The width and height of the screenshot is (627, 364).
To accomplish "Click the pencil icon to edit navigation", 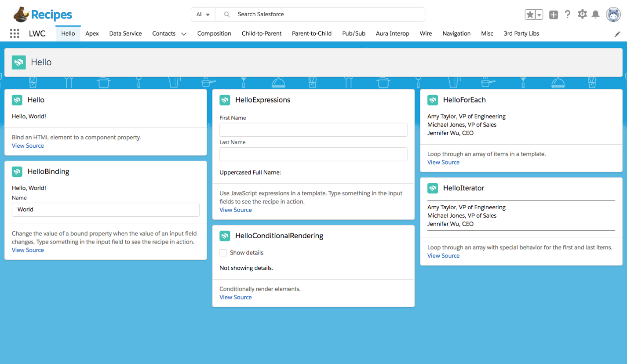I will 617,34.
